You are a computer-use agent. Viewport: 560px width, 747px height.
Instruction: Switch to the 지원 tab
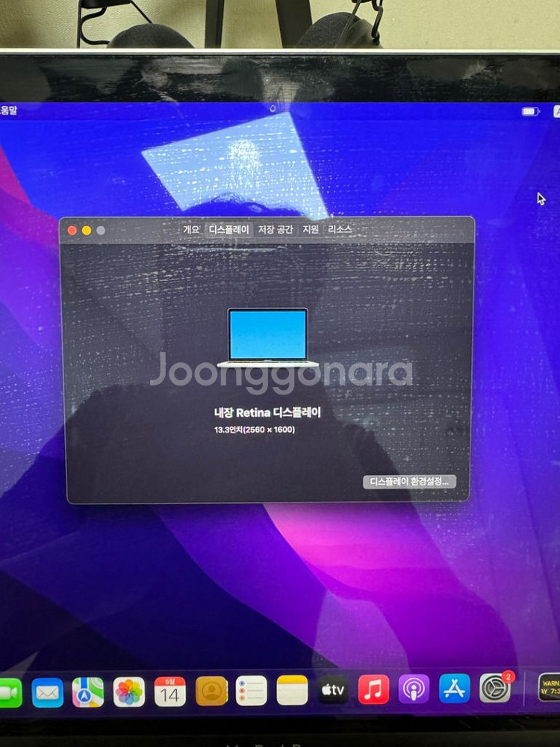tap(311, 229)
